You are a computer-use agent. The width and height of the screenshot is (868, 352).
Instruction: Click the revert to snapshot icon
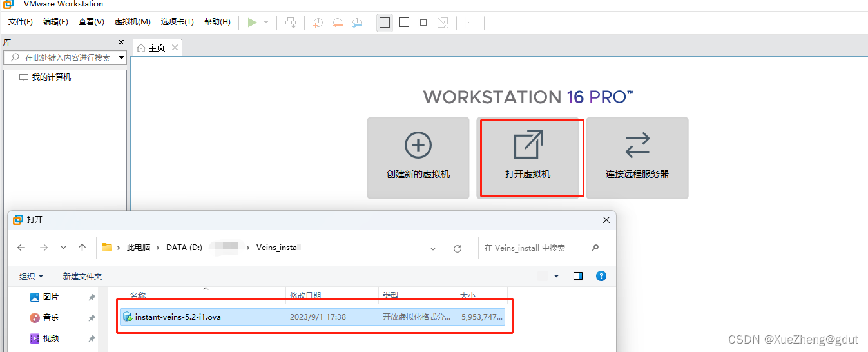(x=338, y=23)
